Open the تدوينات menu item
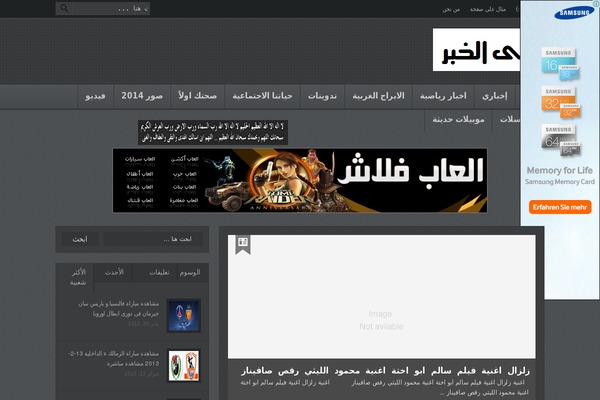This screenshot has width=600, height=400. [323, 96]
